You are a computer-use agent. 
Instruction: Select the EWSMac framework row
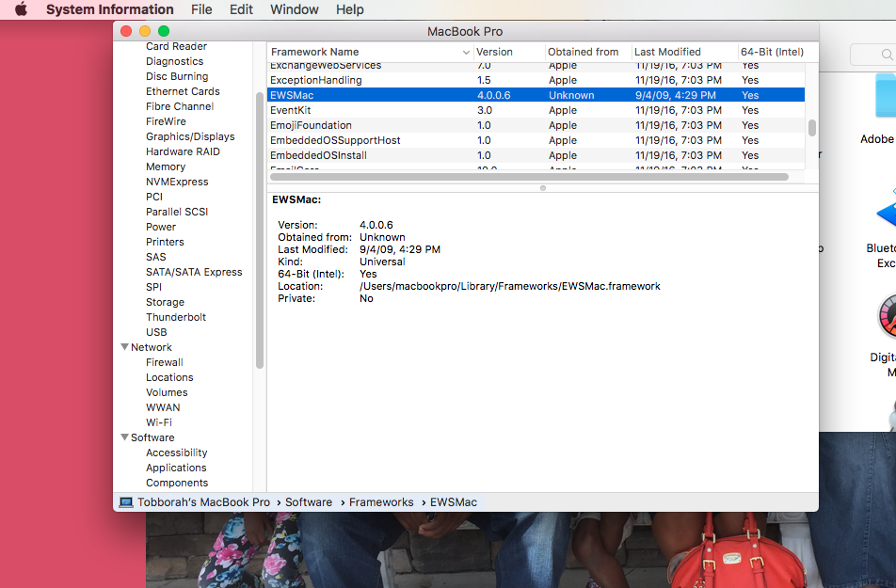(x=536, y=95)
